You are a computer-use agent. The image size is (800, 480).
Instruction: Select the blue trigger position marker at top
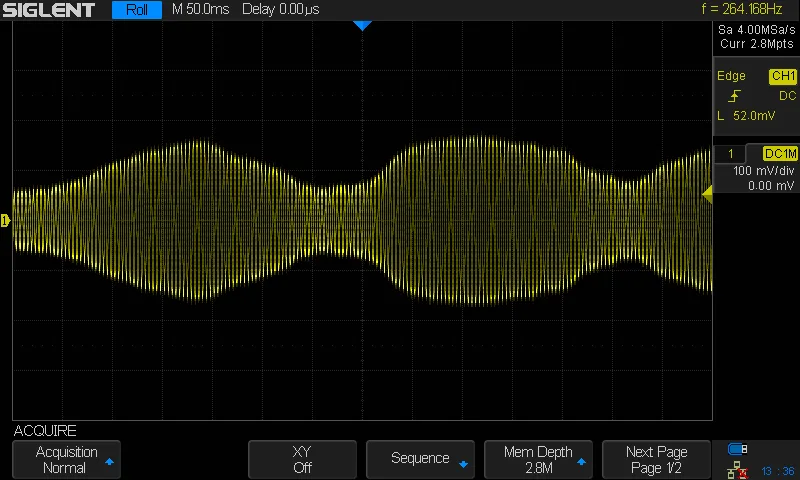tap(362, 26)
